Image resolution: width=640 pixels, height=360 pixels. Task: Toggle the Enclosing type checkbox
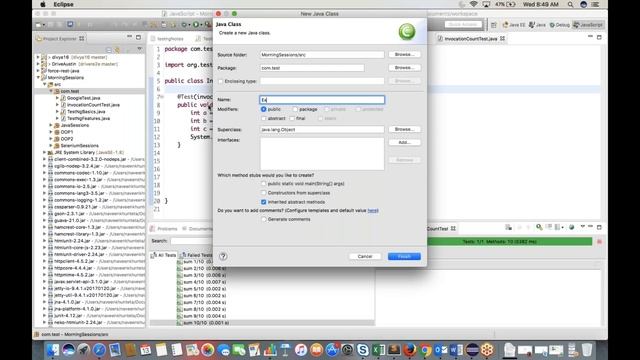point(221,81)
